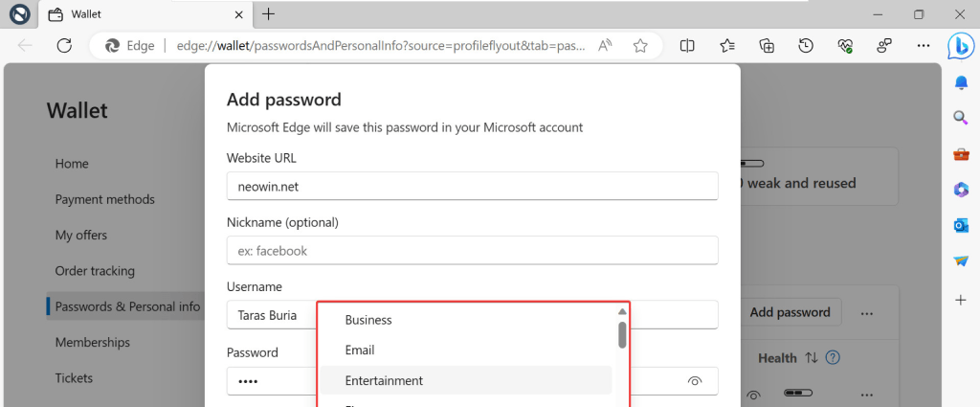The image size is (980, 407).
Task: Add app to sidebar plus
Action: point(961,300)
